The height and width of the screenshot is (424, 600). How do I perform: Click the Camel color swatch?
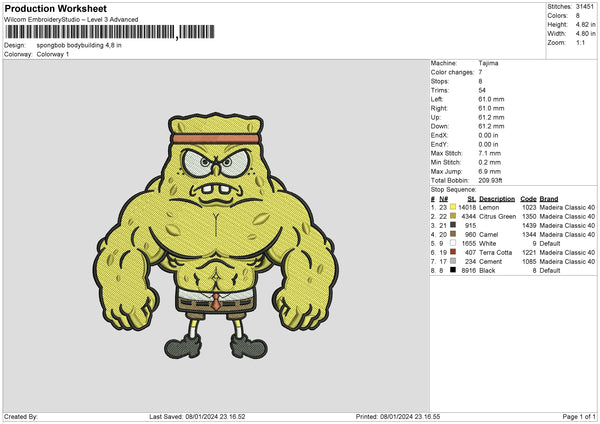(x=453, y=234)
